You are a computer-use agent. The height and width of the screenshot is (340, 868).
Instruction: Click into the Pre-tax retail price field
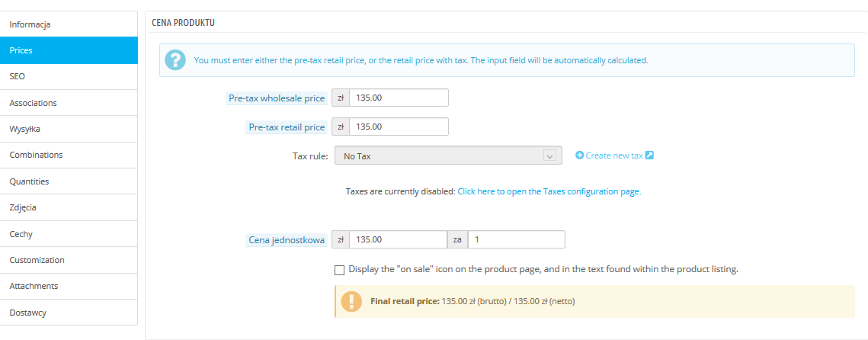coord(399,127)
